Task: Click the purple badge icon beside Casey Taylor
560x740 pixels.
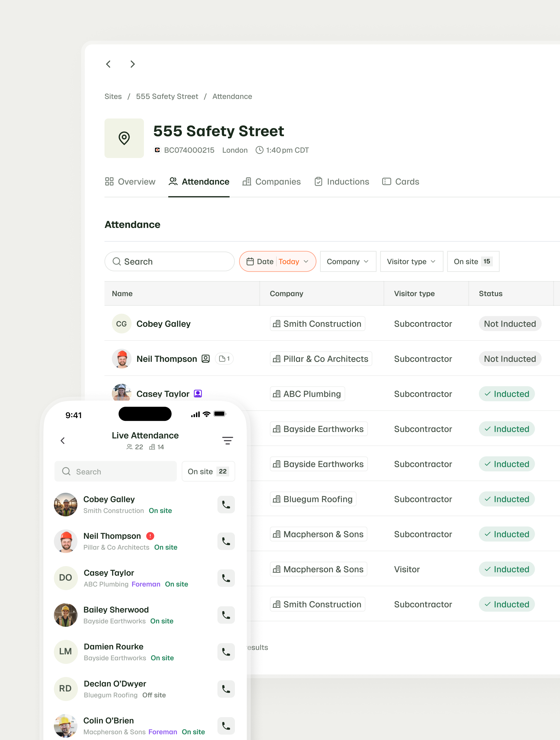Action: coord(198,394)
